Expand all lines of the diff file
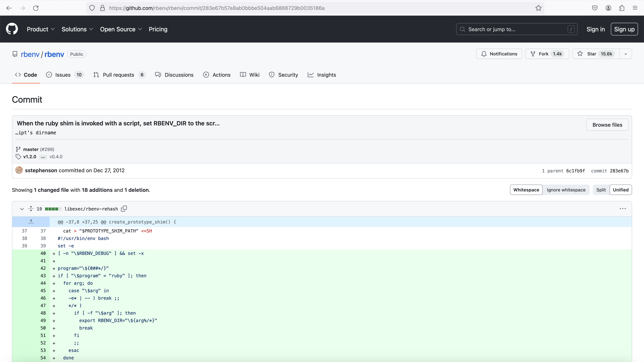Image resolution: width=644 pixels, height=362 pixels. click(31, 209)
